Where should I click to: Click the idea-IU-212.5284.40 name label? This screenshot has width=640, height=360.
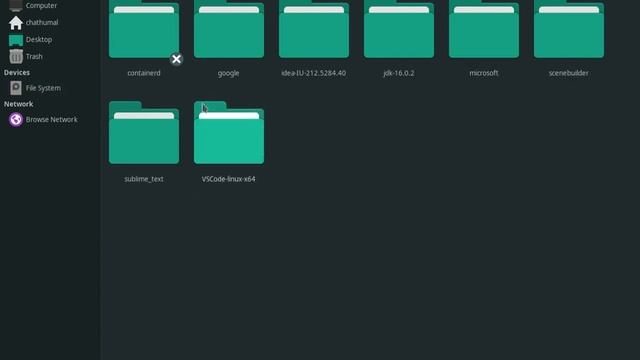point(313,73)
